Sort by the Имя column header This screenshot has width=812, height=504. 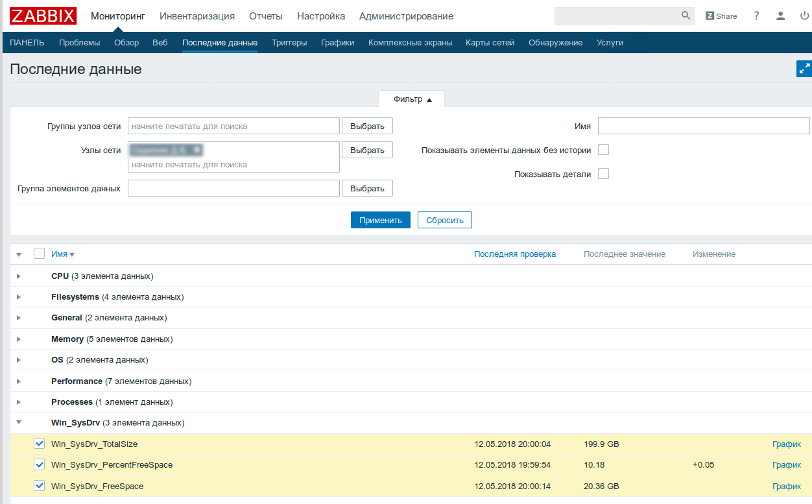pos(63,254)
